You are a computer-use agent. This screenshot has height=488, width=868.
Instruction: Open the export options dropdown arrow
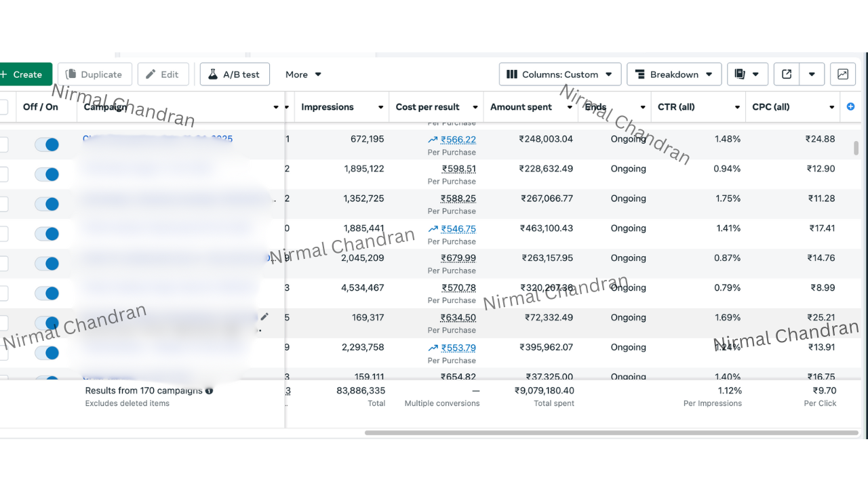point(812,75)
